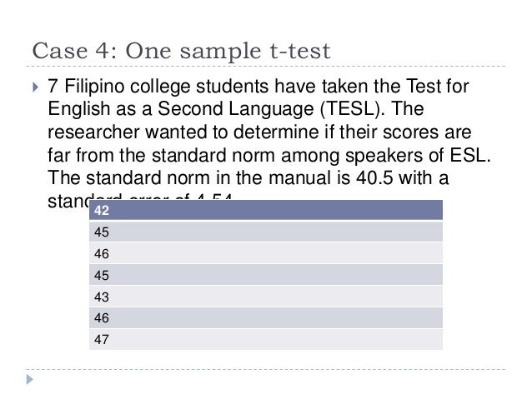
Task: Click the phrase 'Second Language' in the text
Action: pos(236,109)
